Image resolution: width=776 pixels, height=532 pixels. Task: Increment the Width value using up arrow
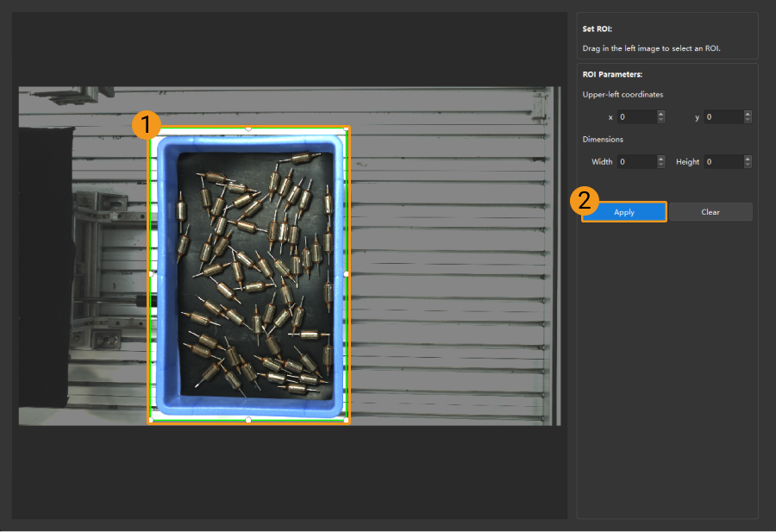pyautogui.click(x=661, y=159)
